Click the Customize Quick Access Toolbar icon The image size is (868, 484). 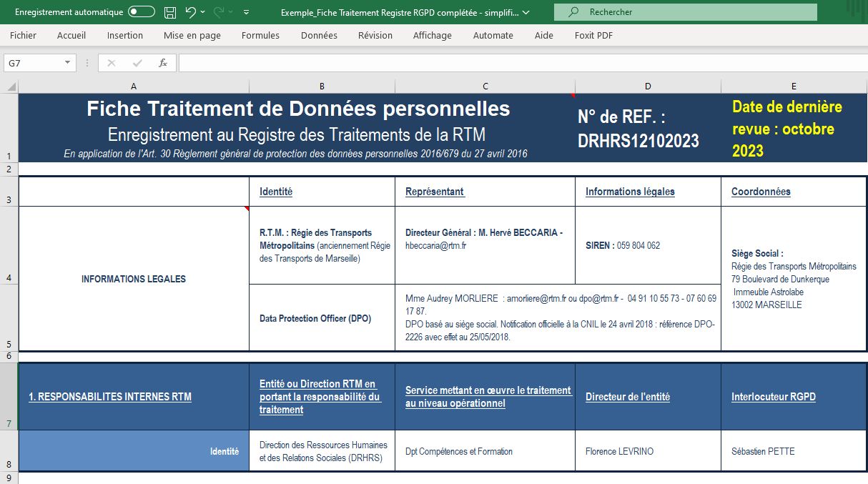pos(245,11)
